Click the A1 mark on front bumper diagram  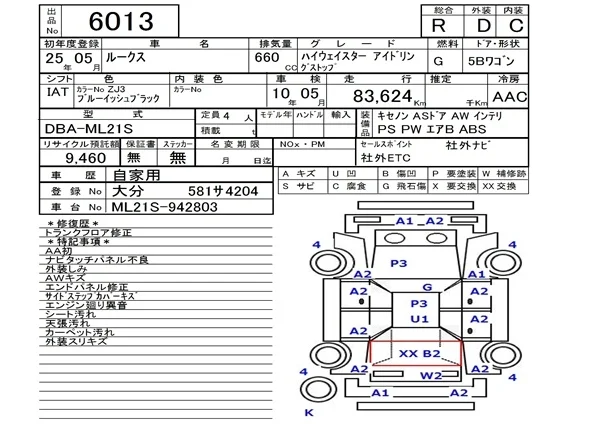(404, 221)
